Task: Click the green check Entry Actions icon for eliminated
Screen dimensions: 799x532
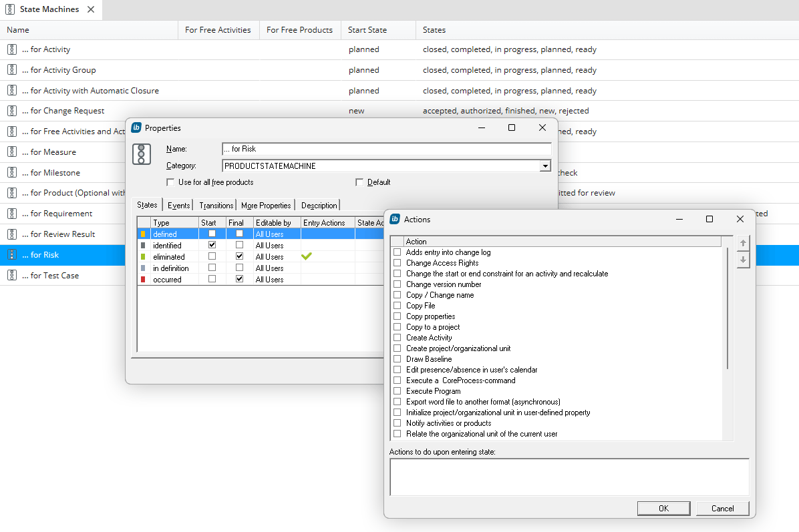Action: pos(306,256)
